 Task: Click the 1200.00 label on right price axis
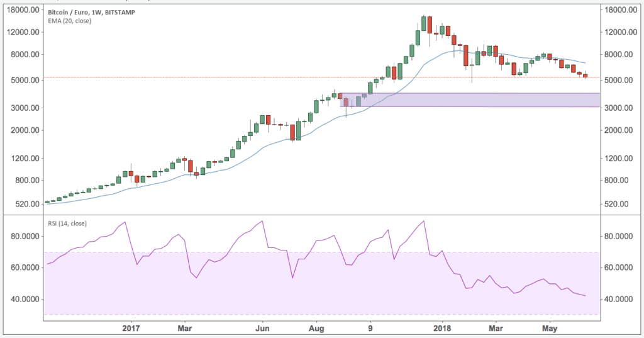click(x=619, y=158)
